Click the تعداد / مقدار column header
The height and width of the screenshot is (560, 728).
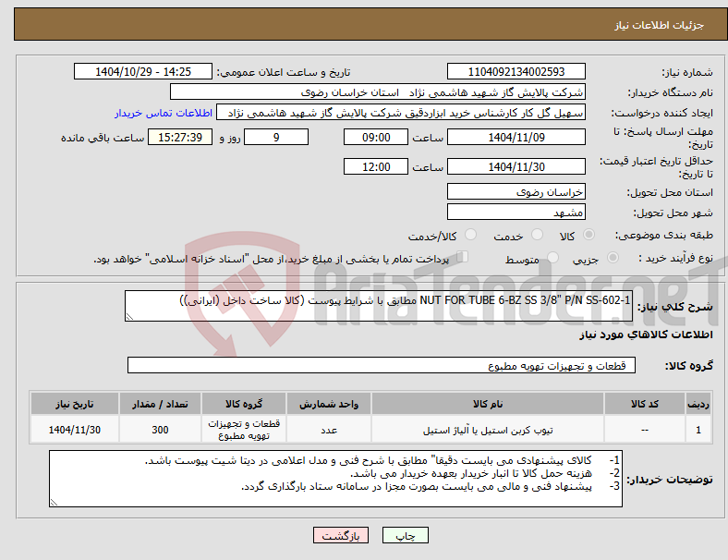click(x=160, y=404)
